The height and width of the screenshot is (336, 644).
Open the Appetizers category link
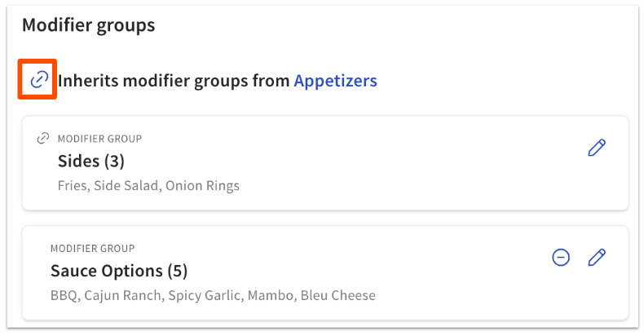335,81
